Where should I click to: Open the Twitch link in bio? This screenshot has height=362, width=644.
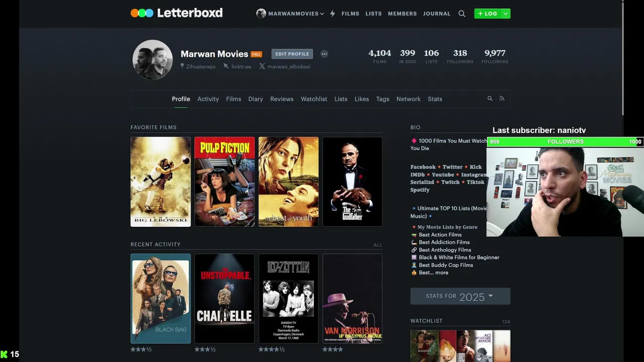(x=450, y=182)
